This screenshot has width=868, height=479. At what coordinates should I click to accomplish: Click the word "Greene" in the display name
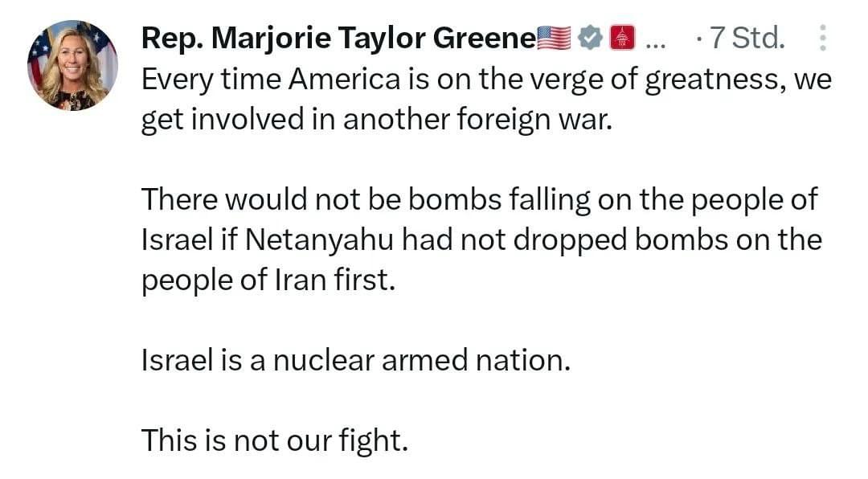(485, 39)
